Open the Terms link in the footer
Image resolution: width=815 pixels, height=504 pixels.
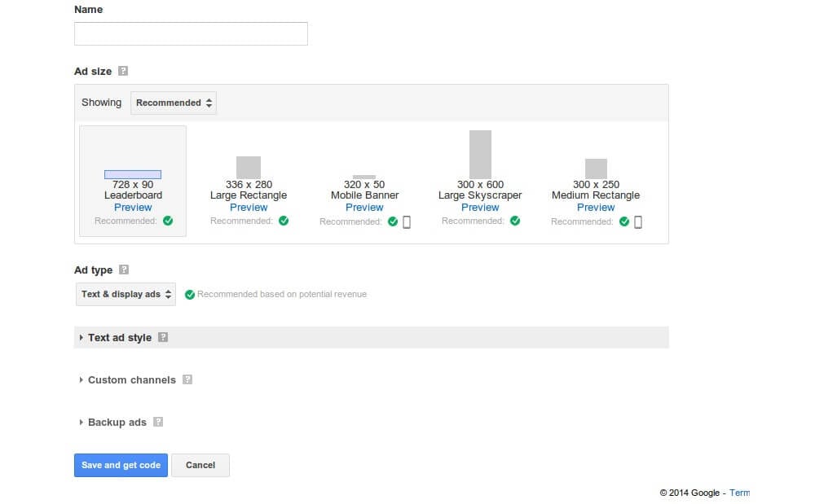[740, 493]
